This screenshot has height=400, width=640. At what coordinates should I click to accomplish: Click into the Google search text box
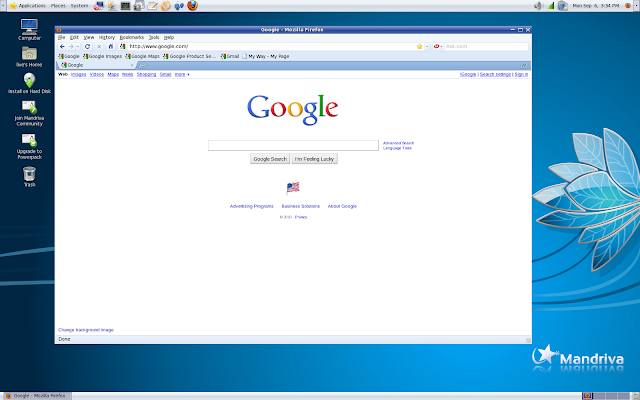pyautogui.click(x=293, y=145)
